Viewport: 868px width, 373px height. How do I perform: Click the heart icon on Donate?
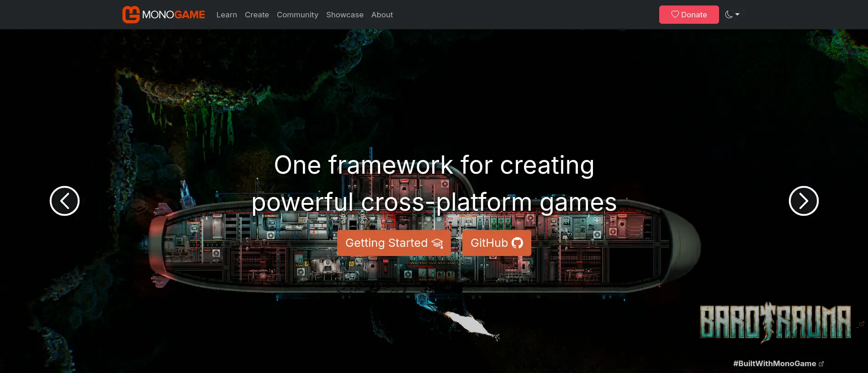675,14
